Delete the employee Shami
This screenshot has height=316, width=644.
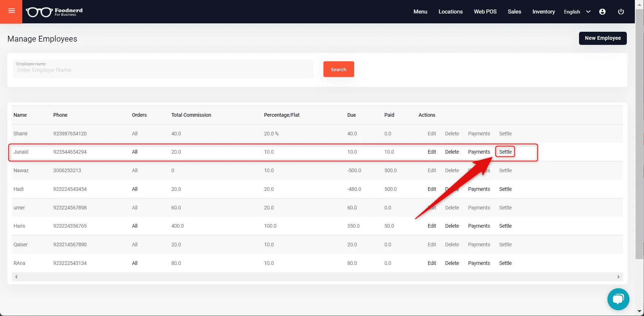(x=452, y=134)
